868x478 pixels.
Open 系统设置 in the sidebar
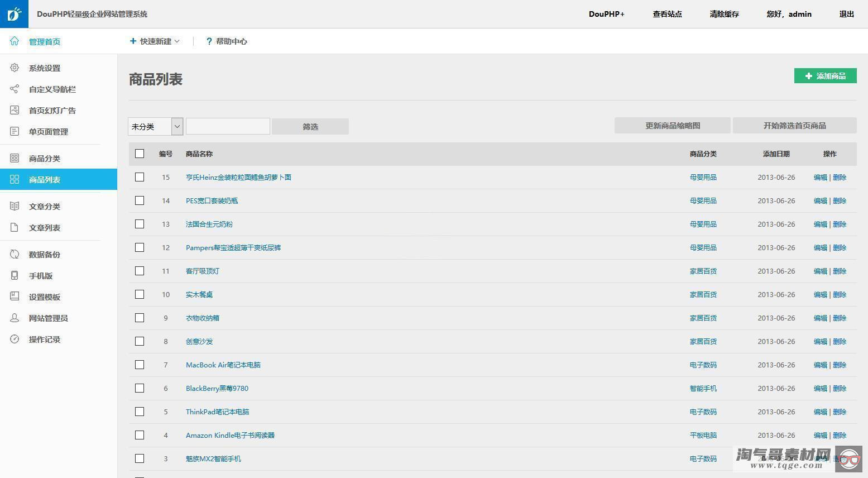[45, 68]
